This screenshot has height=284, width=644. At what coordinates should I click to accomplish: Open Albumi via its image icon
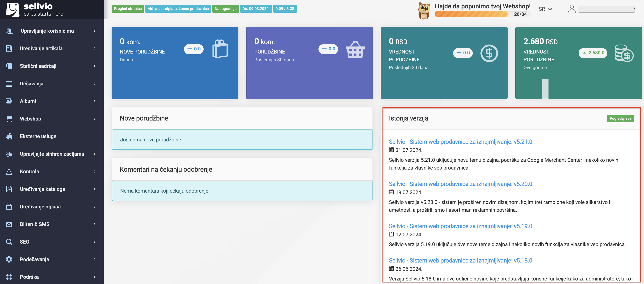(x=9, y=101)
